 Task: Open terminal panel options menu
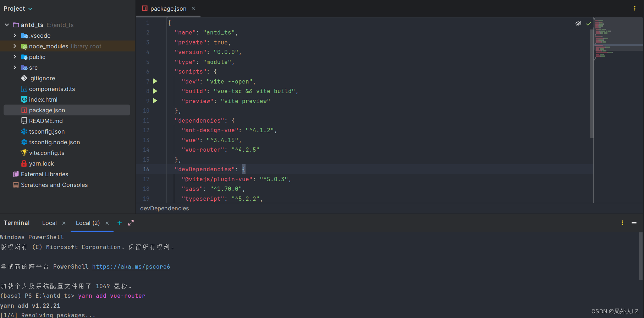622,223
